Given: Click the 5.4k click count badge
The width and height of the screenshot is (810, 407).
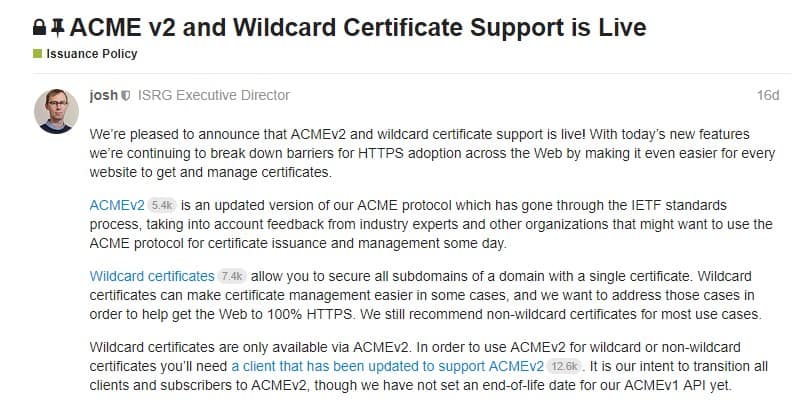Looking at the screenshot, I should point(163,205).
